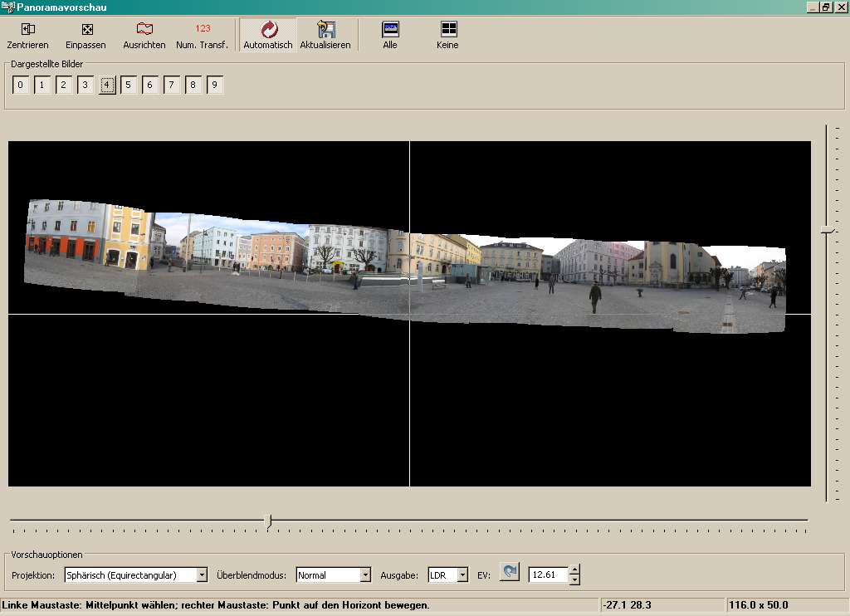
Task: Click the EV value input field
Action: [548, 574]
